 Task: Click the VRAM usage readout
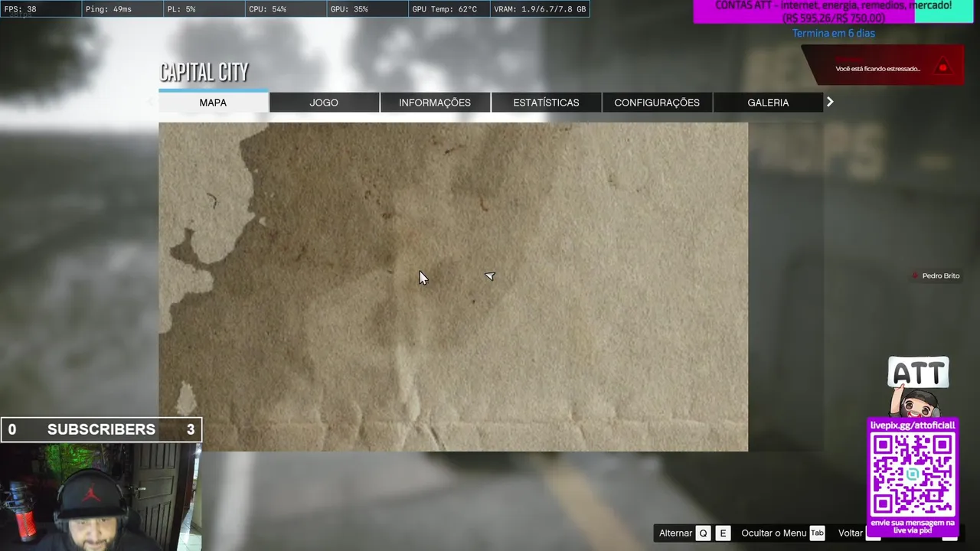540,9
